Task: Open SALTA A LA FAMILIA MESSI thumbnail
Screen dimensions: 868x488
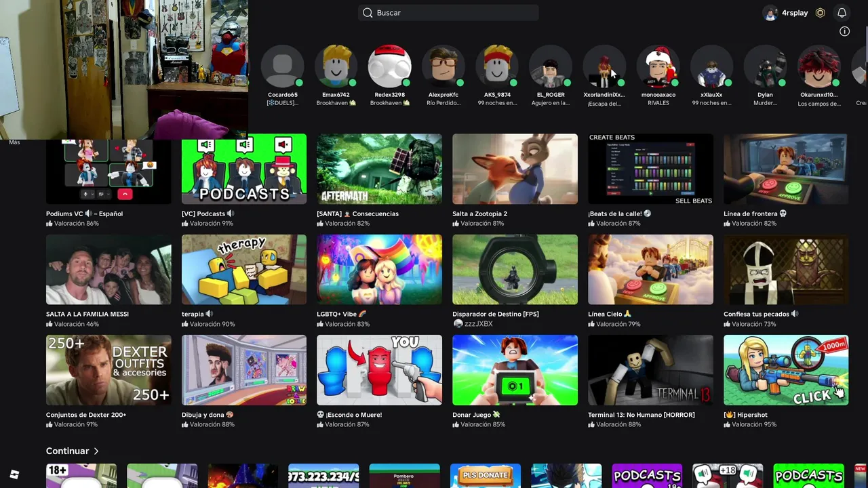Action: point(108,270)
